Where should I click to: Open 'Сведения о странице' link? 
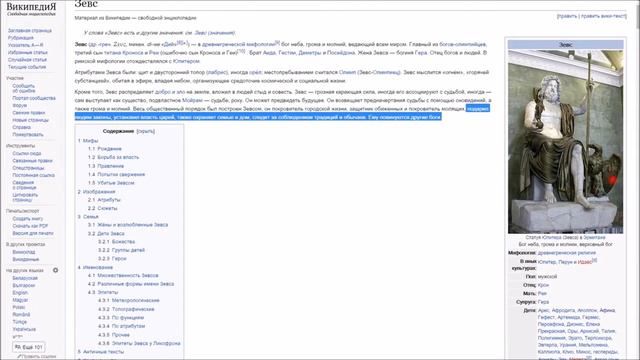point(24,185)
